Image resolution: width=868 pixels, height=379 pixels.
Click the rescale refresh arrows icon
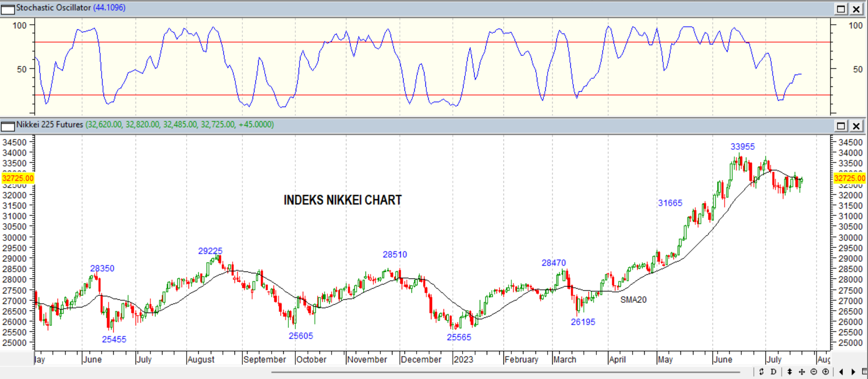[x=761, y=372]
